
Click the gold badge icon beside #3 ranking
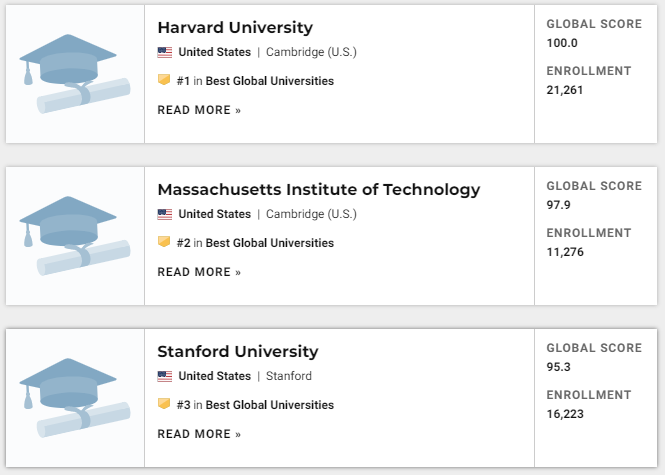coord(164,404)
